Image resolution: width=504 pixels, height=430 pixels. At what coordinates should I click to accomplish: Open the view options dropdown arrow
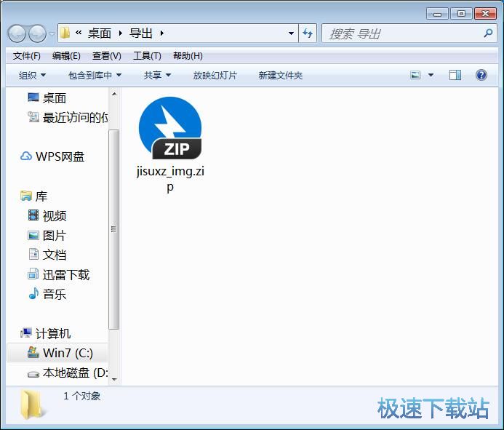431,75
